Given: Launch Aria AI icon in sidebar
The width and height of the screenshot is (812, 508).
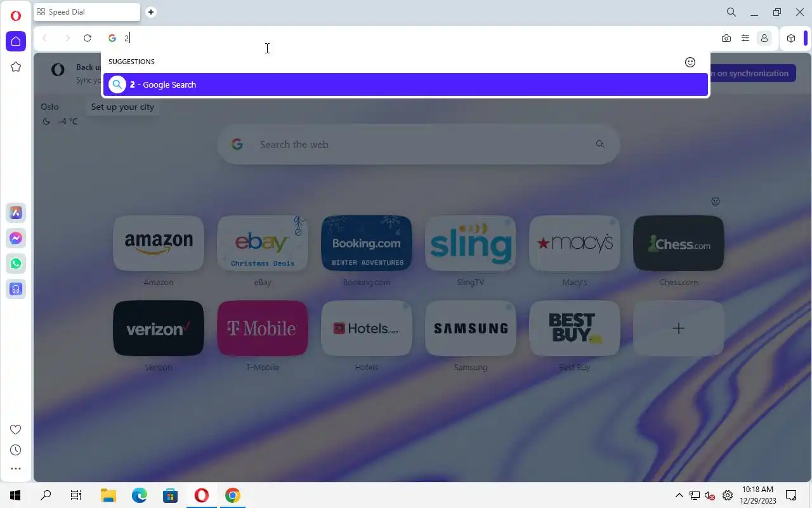Looking at the screenshot, I should (16, 213).
